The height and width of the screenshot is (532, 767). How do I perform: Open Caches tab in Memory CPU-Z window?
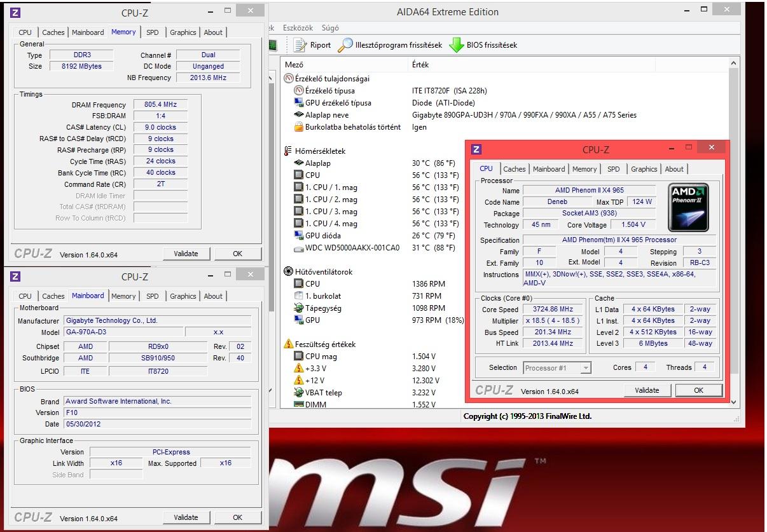[53, 32]
